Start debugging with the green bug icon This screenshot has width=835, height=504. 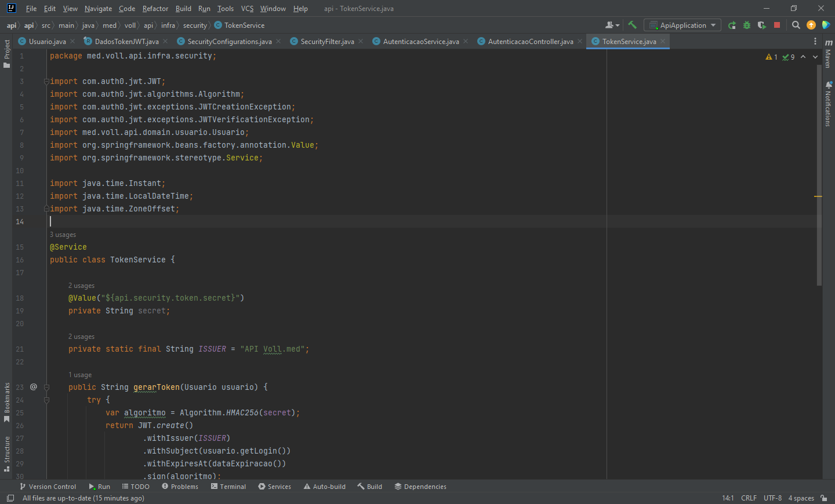747,25
